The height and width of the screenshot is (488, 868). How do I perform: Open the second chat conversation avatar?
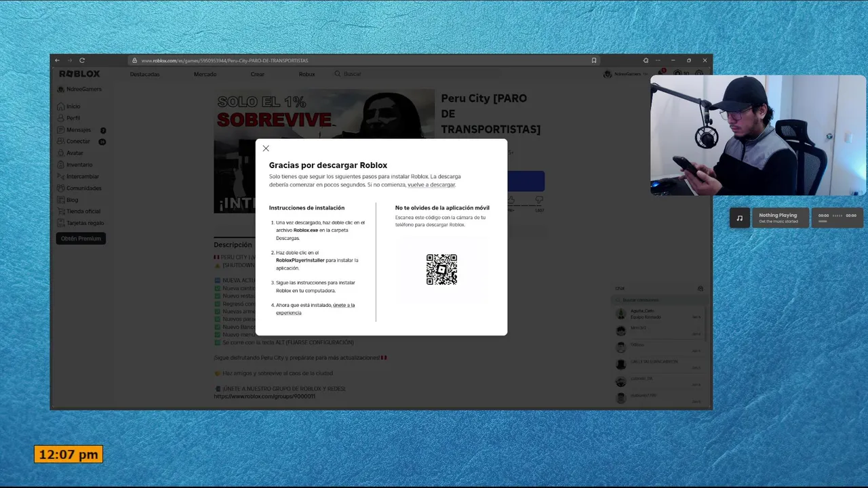pyautogui.click(x=620, y=331)
